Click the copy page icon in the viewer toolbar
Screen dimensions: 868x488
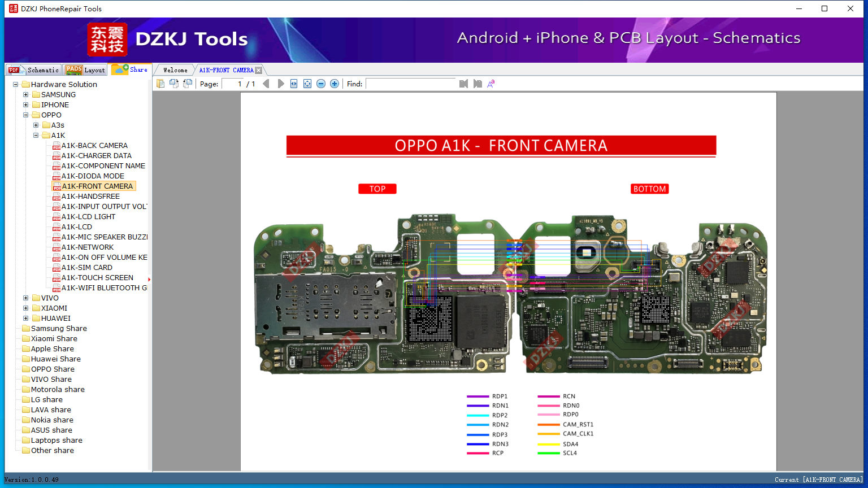[160, 84]
